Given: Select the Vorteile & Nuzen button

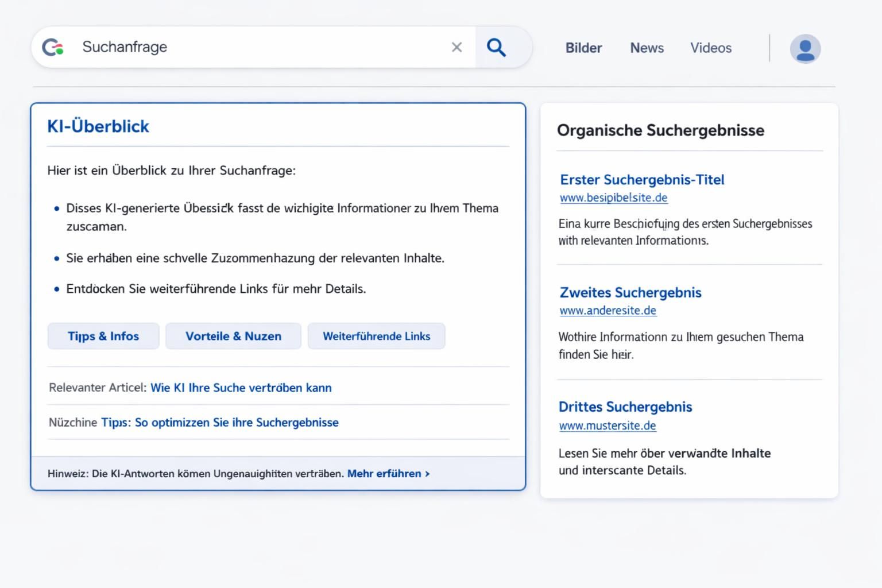Looking at the screenshot, I should [233, 336].
